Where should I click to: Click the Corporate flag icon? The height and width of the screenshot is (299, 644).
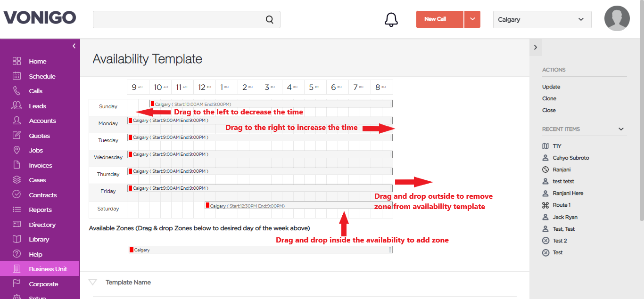tap(17, 283)
